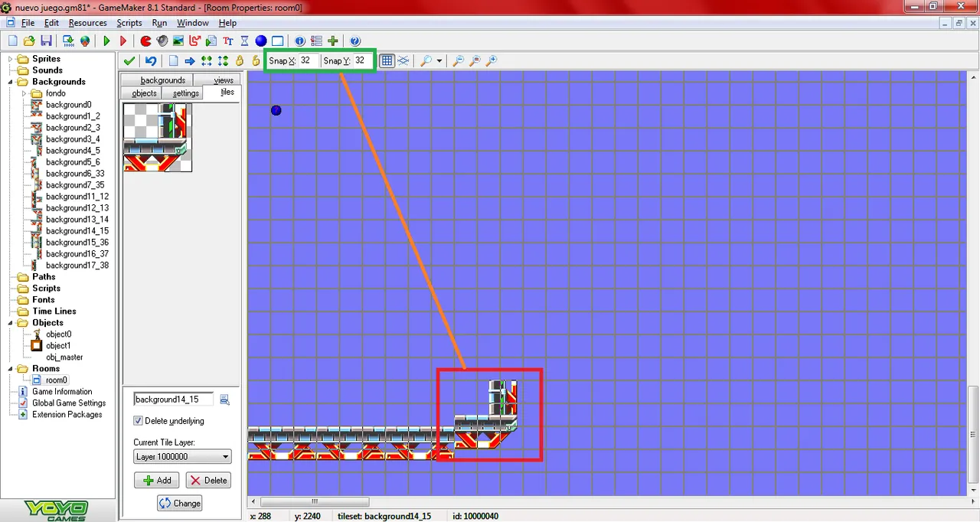This screenshot has width=980, height=522.
Task: Create a time line hourglass icon
Action: pos(244,41)
